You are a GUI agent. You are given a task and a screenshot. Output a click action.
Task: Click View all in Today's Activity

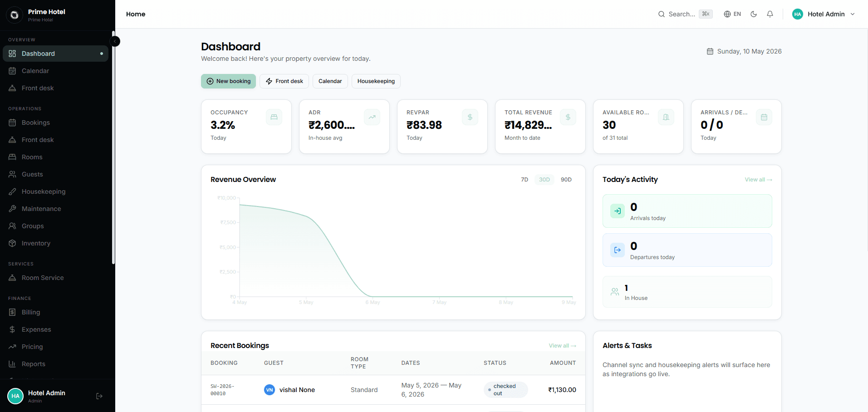pos(758,180)
